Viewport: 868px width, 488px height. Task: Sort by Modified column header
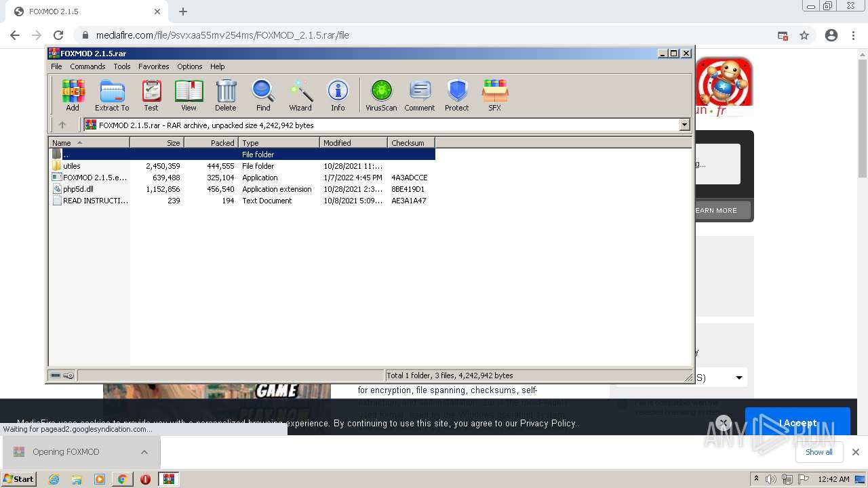pyautogui.click(x=353, y=143)
